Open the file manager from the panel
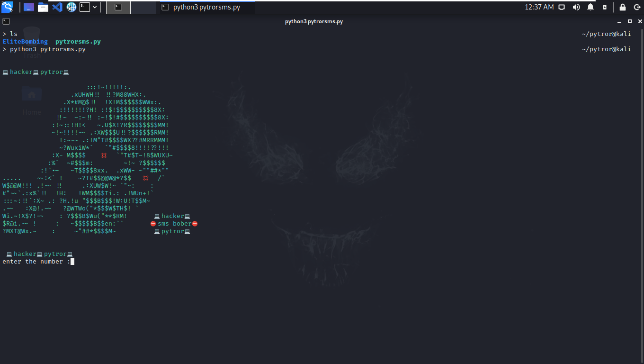644x364 pixels. coord(43,7)
